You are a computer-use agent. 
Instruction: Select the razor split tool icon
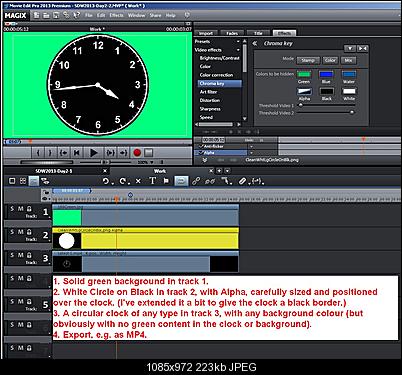[x=226, y=181]
